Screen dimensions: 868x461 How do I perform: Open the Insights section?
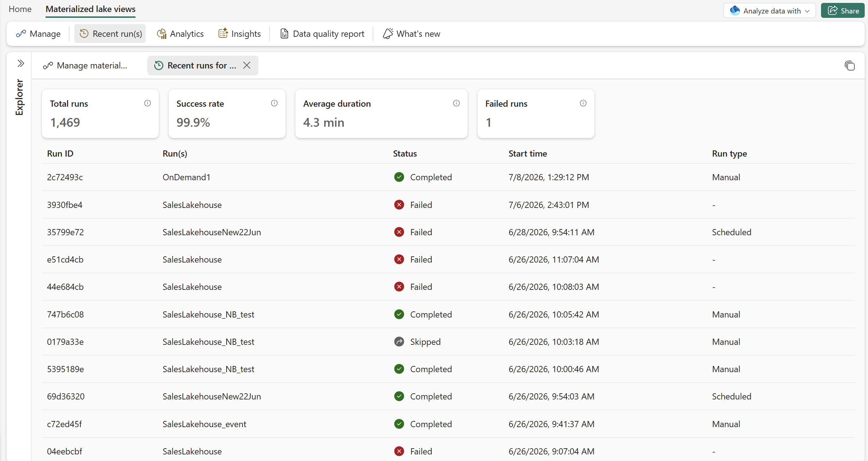[x=239, y=34]
